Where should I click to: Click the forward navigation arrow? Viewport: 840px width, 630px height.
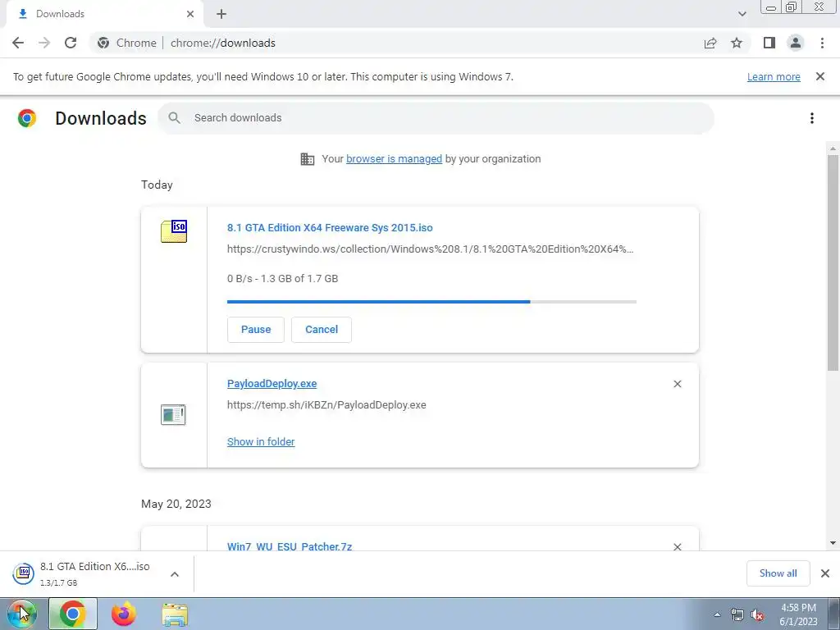tap(44, 43)
